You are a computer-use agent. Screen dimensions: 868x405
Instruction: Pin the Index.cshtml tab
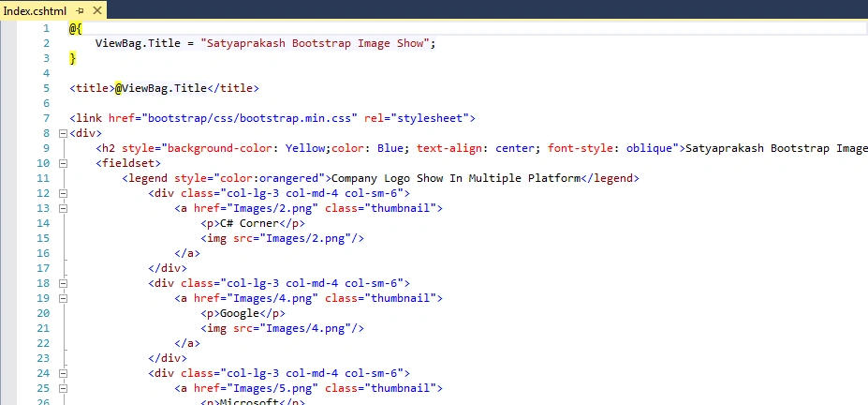[80, 10]
